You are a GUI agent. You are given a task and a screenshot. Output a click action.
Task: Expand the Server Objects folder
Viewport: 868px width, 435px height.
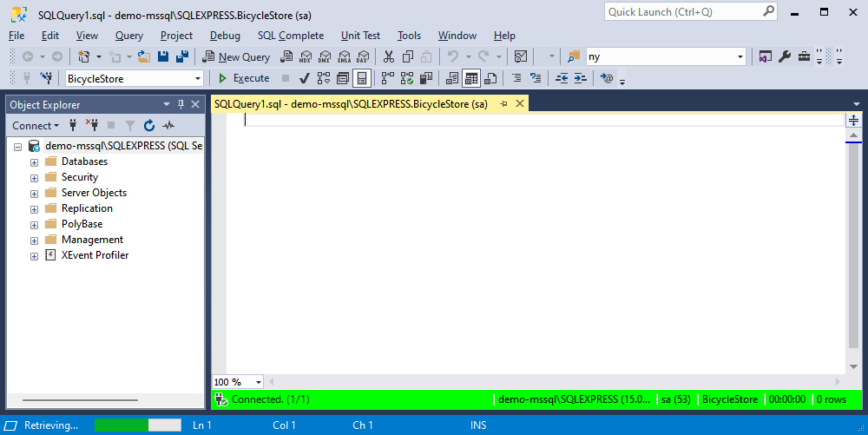pyautogui.click(x=35, y=194)
